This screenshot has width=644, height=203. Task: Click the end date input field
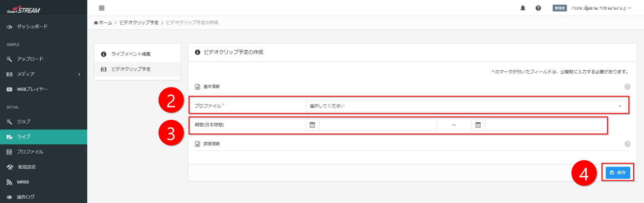pyautogui.click(x=543, y=125)
